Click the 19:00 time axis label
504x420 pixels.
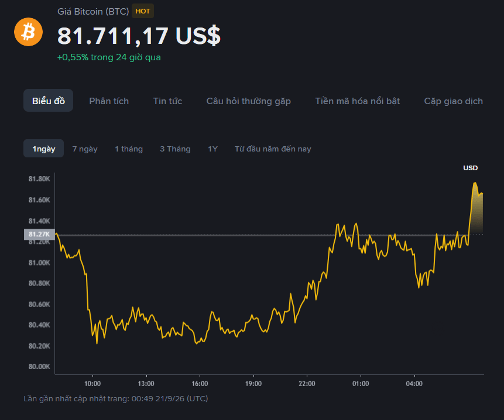253,383
